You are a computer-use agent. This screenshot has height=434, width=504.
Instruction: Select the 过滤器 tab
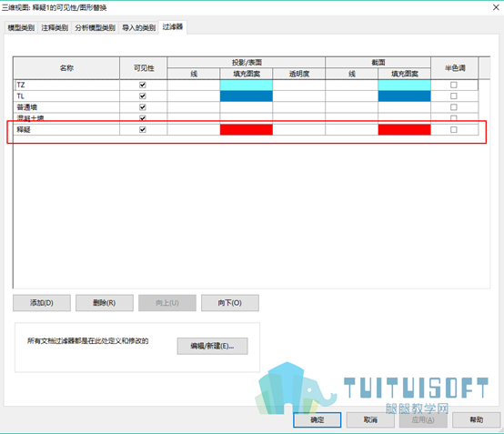coord(173,27)
